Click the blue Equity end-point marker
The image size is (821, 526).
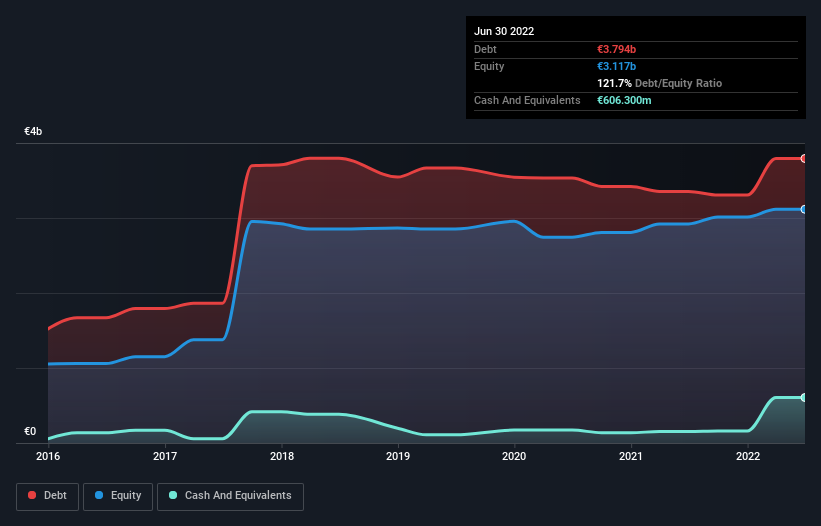click(x=804, y=209)
